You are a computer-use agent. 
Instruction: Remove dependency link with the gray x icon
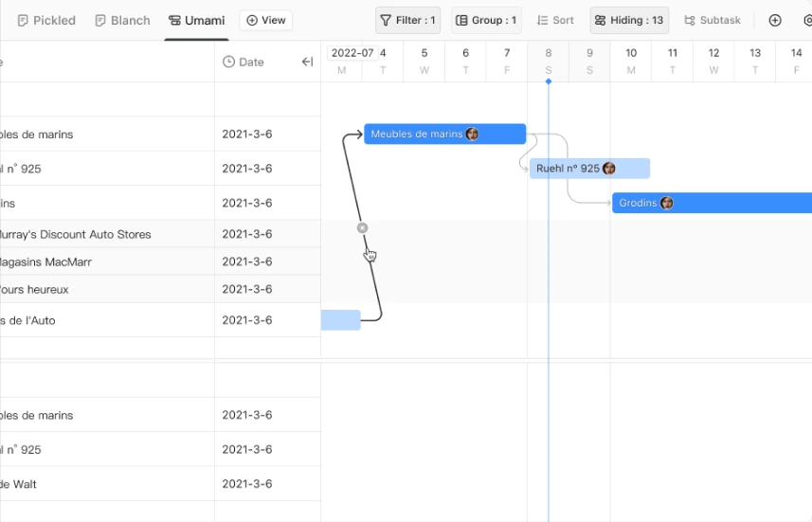click(363, 228)
